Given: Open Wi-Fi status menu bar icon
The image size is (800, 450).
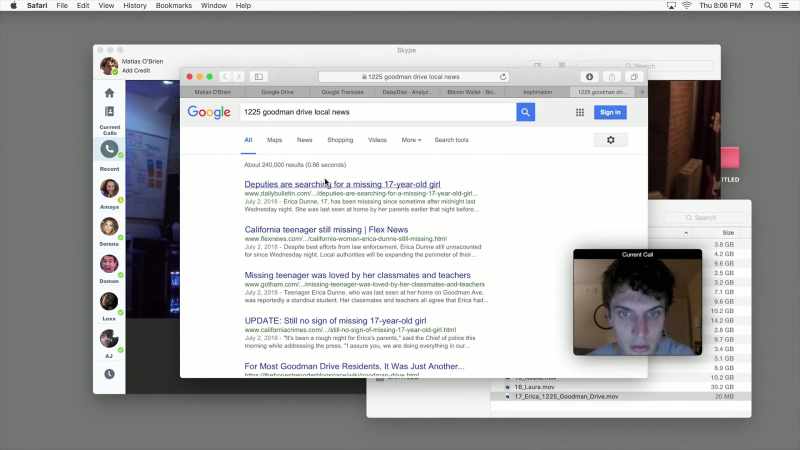Looking at the screenshot, I should [687, 6].
